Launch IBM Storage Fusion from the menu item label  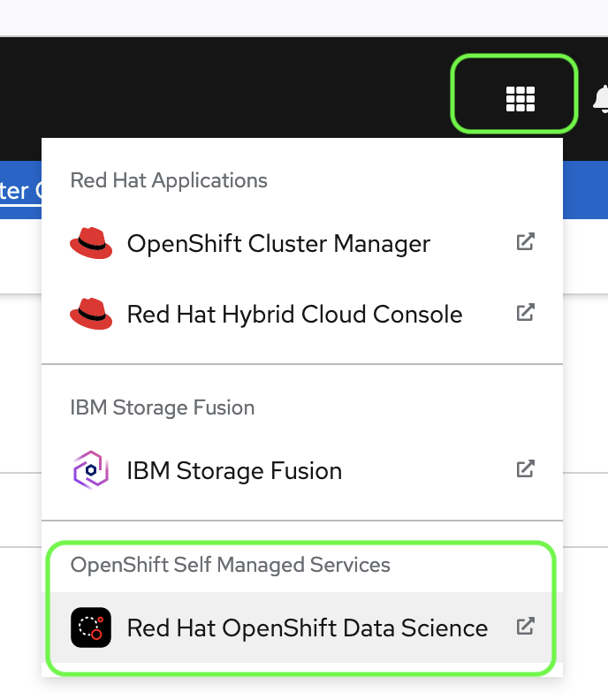click(234, 470)
